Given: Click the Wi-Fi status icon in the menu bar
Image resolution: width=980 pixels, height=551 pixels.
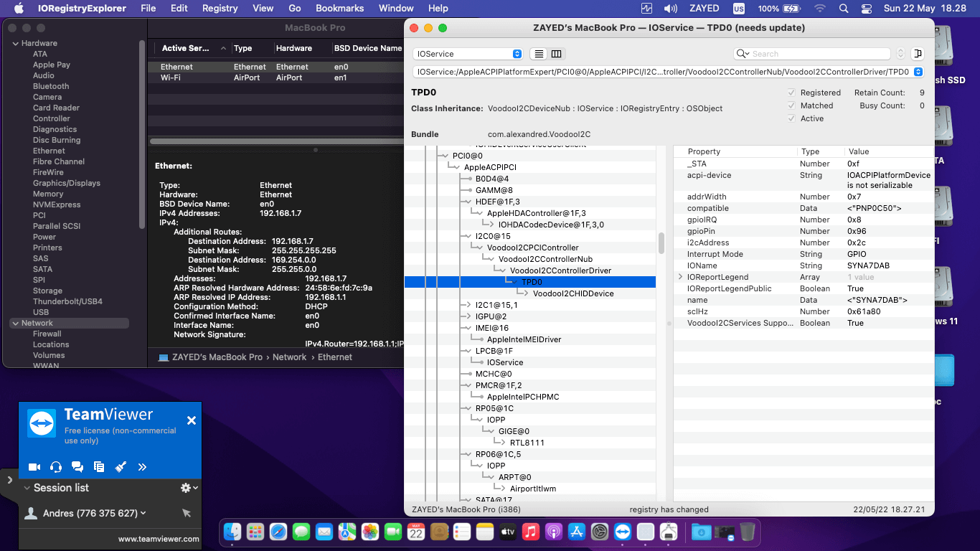Looking at the screenshot, I should 819,9.
